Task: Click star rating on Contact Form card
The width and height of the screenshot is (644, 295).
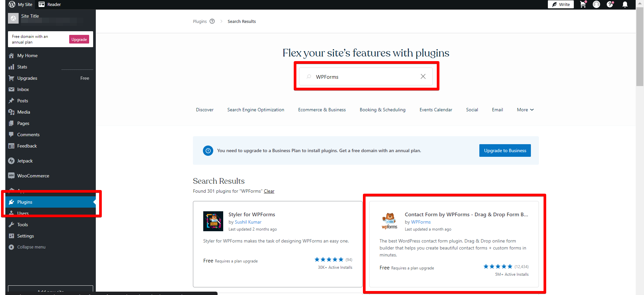Action: tap(498, 266)
